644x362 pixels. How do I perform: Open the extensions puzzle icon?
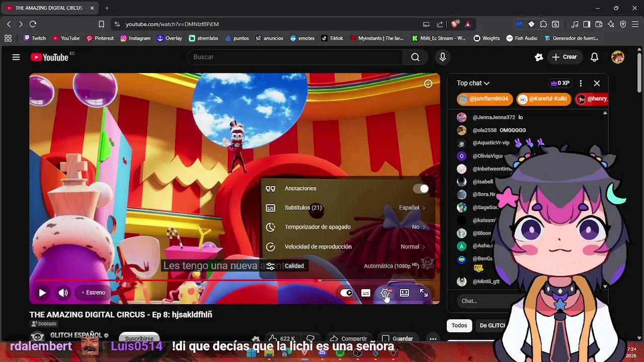tap(543, 24)
